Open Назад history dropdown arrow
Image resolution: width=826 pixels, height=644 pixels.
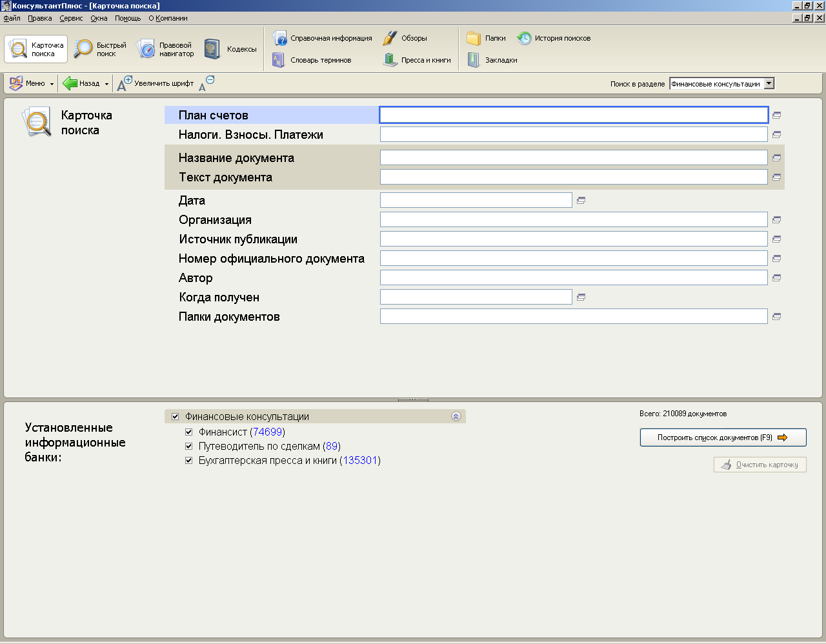point(106,84)
